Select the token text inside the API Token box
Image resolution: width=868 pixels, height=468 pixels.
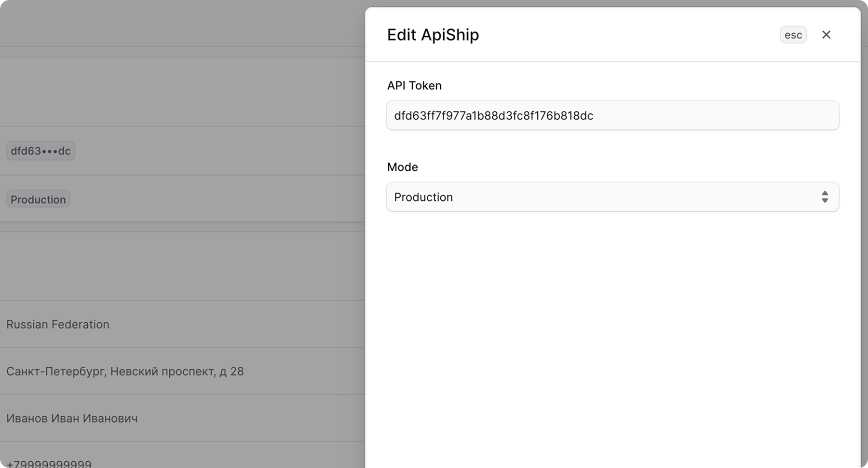tap(494, 115)
